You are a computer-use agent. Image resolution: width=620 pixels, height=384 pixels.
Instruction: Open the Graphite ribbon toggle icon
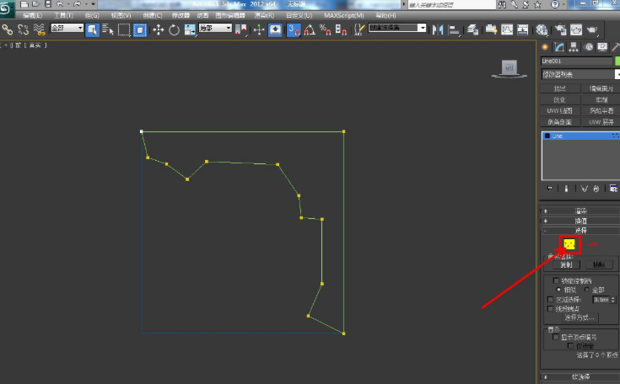tap(491, 30)
